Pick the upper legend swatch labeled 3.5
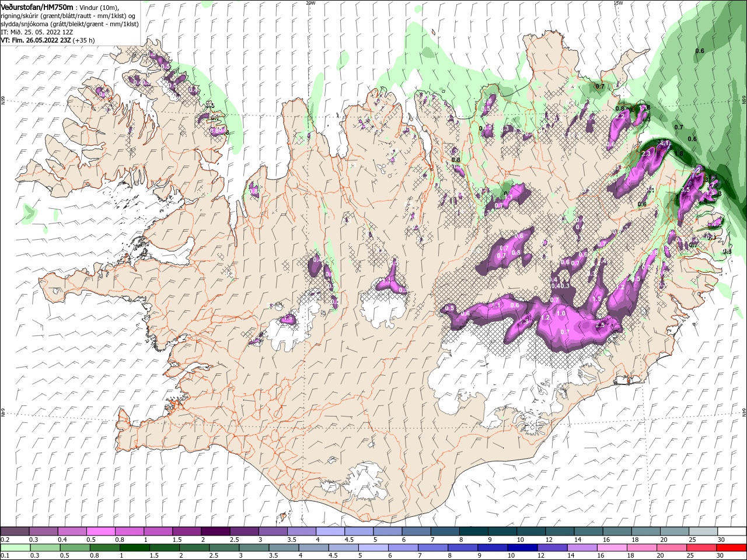 (301, 531)
